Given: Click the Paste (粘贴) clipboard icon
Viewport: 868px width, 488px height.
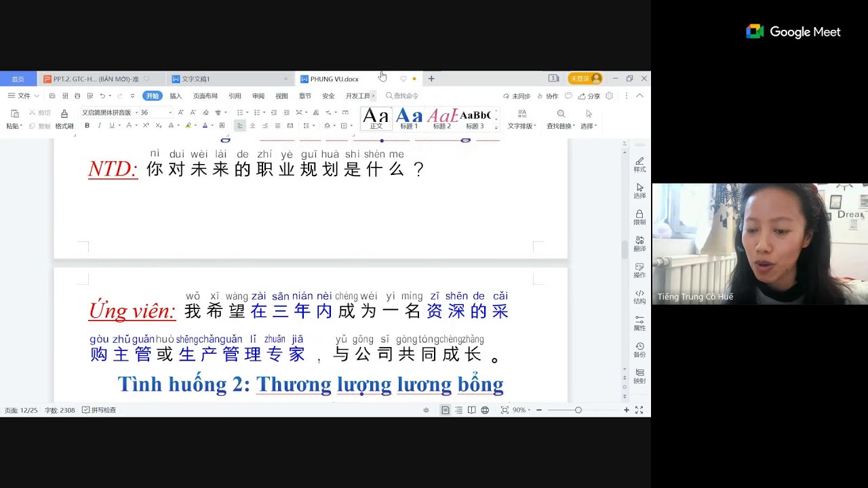Looking at the screenshot, I should 14,115.
